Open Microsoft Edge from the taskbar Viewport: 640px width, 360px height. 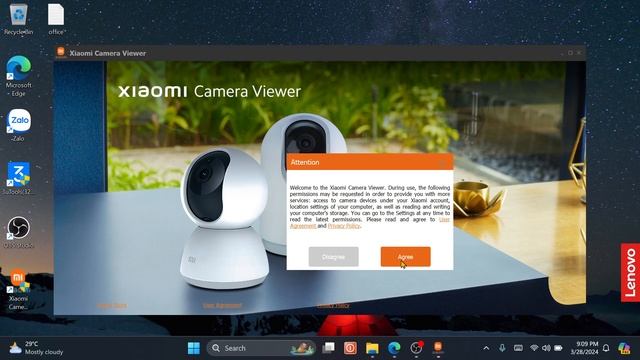tap(394, 348)
